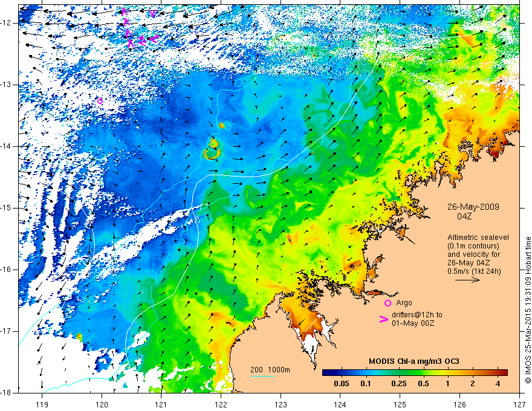Click the latitude axis label -14

[x=6, y=146]
